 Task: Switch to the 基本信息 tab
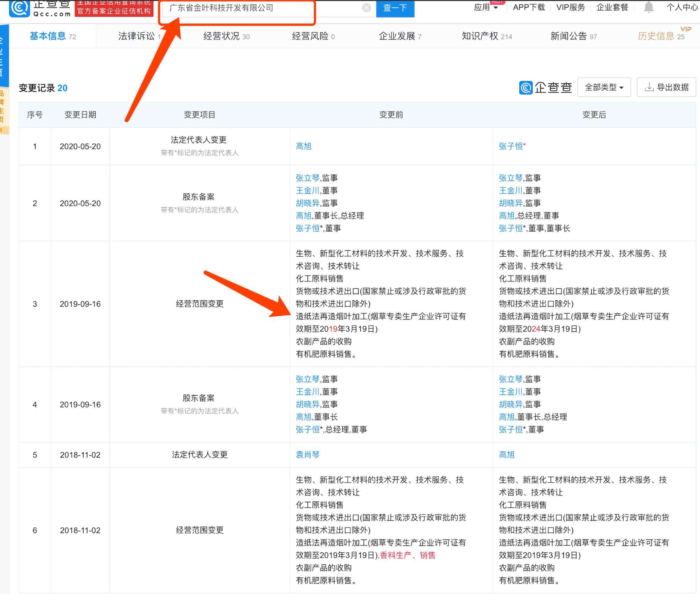click(x=53, y=36)
